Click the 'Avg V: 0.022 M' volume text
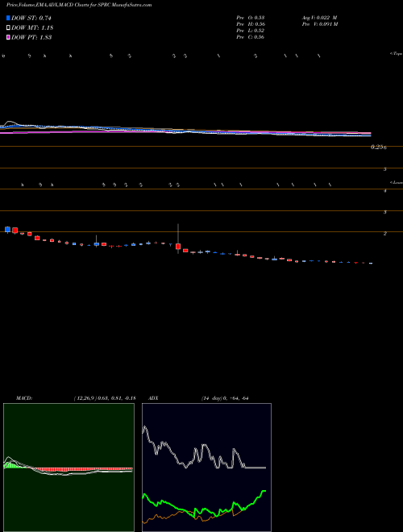Image resolution: width=403 pixels, height=532 pixels. point(319,17)
